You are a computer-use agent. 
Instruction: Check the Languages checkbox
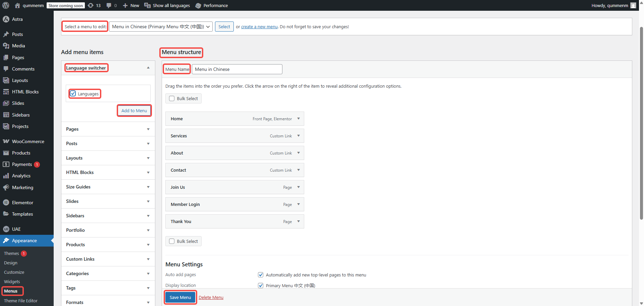point(73,94)
